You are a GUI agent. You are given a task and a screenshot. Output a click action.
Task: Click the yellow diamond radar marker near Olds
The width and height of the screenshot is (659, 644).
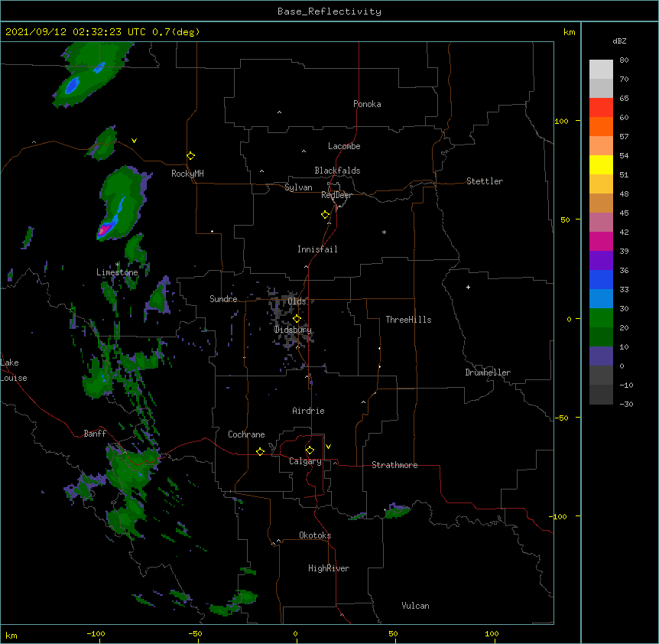point(297,319)
